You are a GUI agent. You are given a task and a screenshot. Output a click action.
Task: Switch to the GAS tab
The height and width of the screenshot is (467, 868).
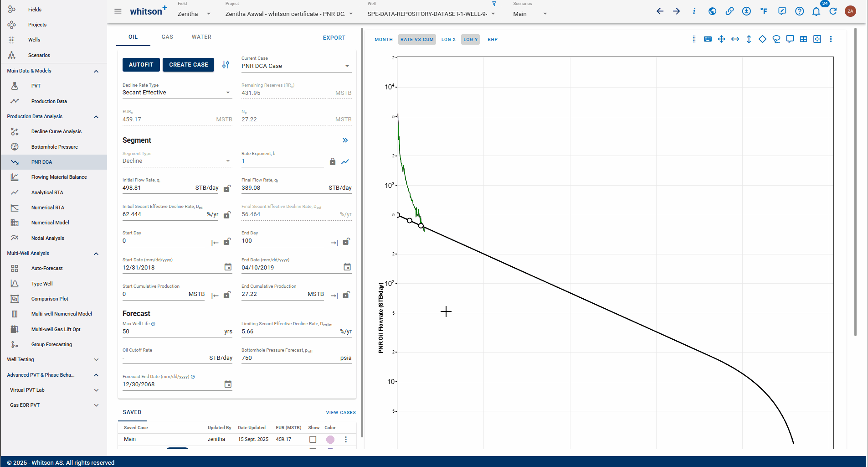click(x=167, y=37)
